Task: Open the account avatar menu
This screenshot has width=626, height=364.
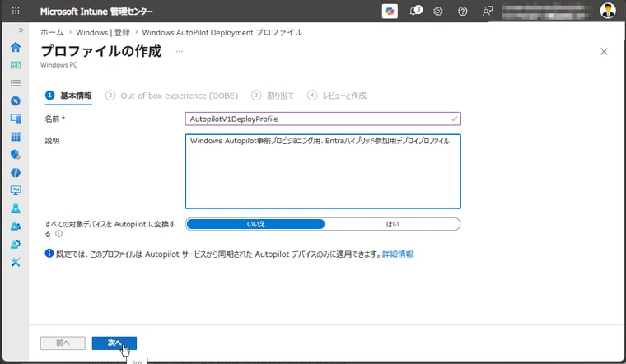Action: 608,11
